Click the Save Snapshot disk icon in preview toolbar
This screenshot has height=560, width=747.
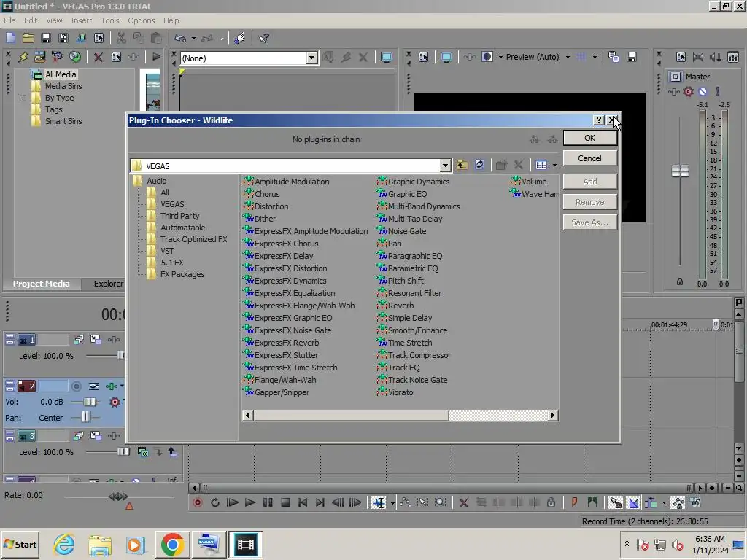(x=632, y=57)
